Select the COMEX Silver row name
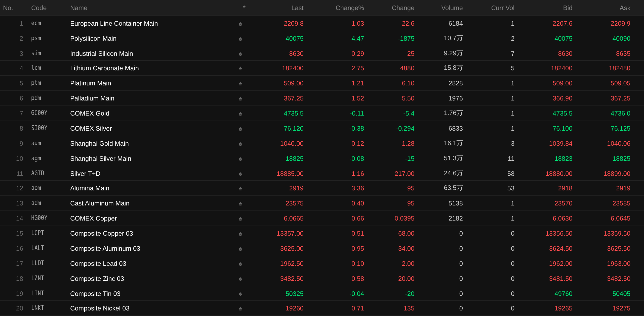This screenshot has width=644, height=320. coord(91,128)
